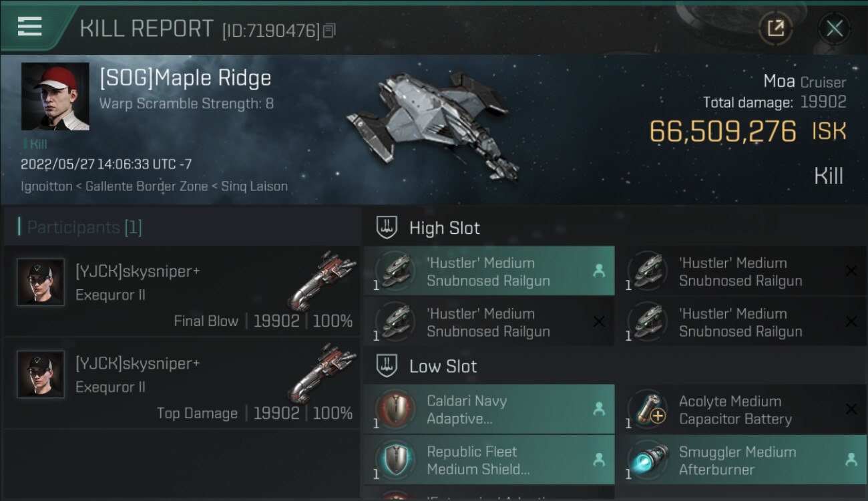Open the Final Blow skysniper+ participant entry
This screenshot has height=501, width=868.
point(182,291)
